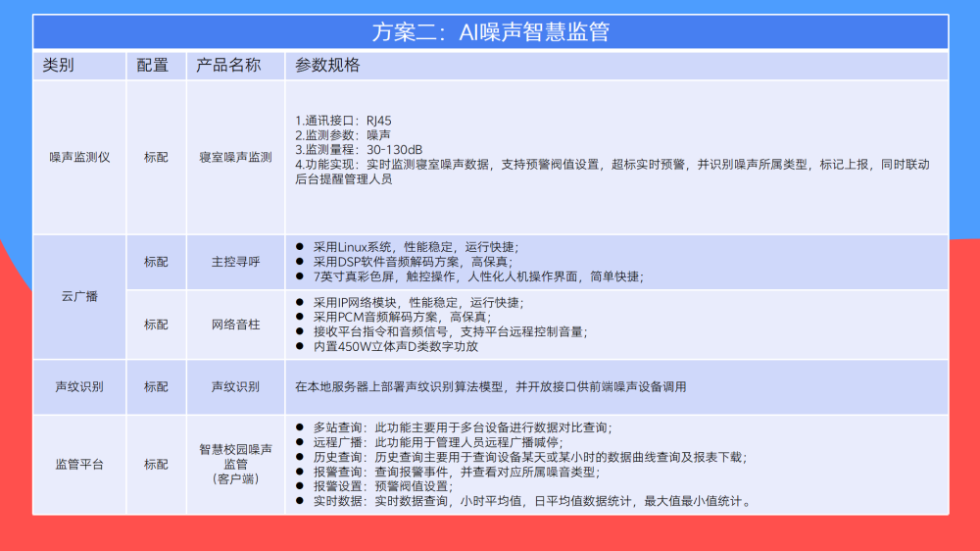Screen dimensions: 980x551
Task: Select the 声纹识别 category cell in first column
Action: (x=79, y=387)
